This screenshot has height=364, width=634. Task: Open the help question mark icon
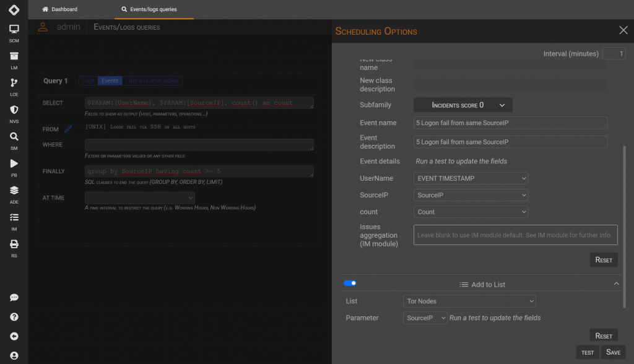pos(14,317)
